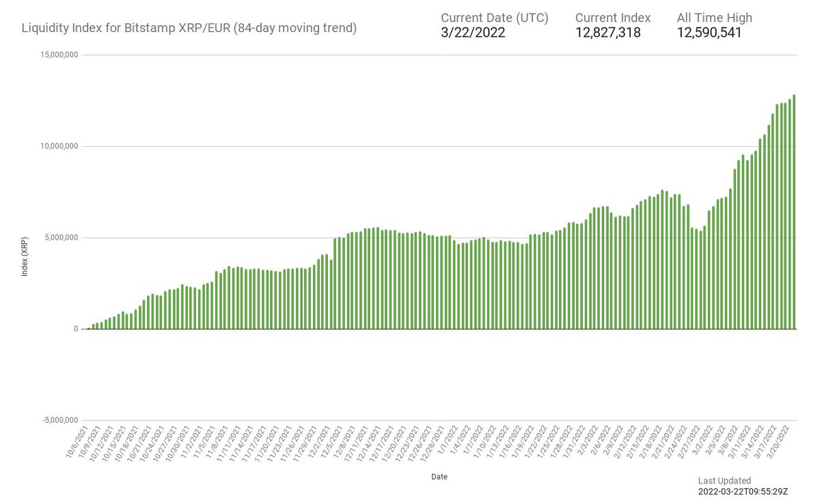
Task: Click the y-axis label "5,000,000"
Action: [63, 238]
